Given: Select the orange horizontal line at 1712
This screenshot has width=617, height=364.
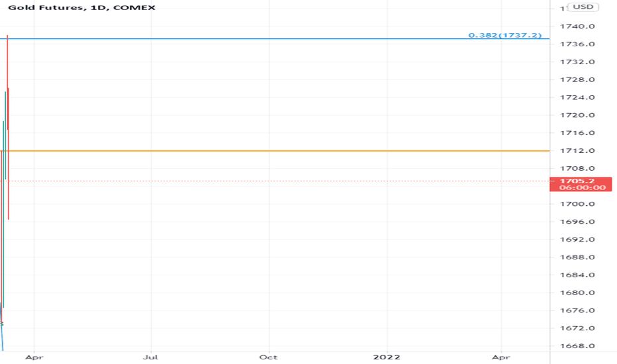Looking at the screenshot, I should (275, 151).
